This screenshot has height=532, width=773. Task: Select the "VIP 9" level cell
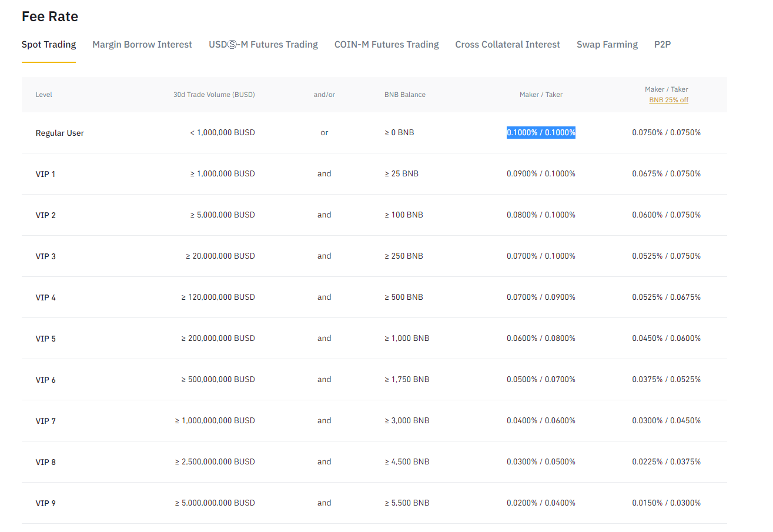point(46,503)
